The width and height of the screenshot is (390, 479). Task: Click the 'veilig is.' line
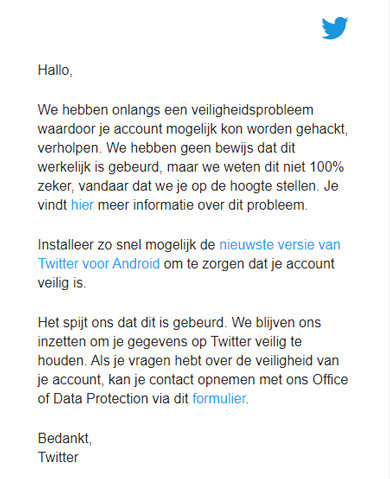62,283
